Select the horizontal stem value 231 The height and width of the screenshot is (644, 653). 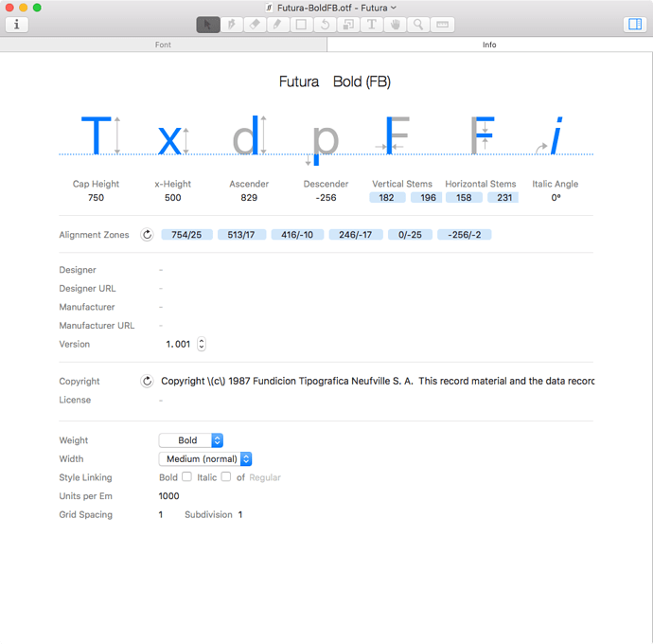(x=503, y=198)
